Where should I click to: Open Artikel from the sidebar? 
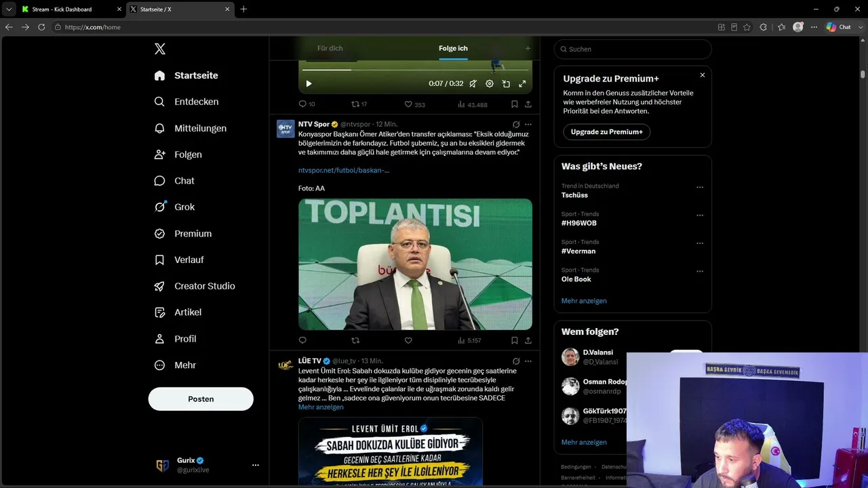pyautogui.click(x=178, y=312)
